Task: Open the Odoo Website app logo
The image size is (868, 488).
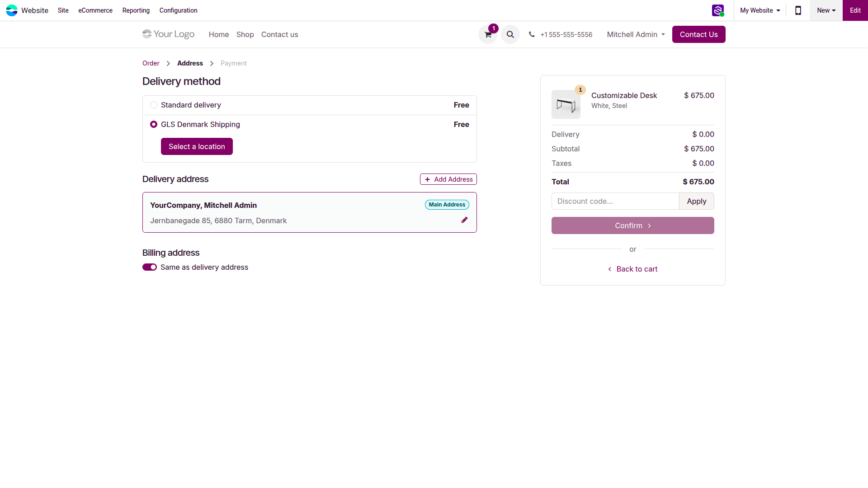Action: tap(12, 10)
